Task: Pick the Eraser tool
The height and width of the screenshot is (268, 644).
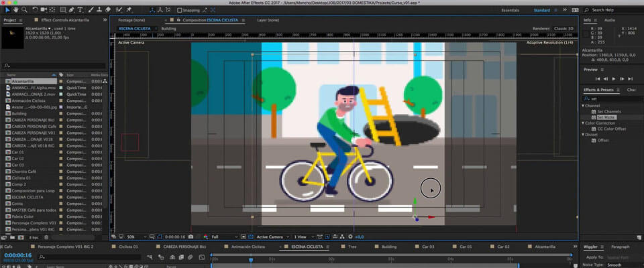Action: (108, 10)
